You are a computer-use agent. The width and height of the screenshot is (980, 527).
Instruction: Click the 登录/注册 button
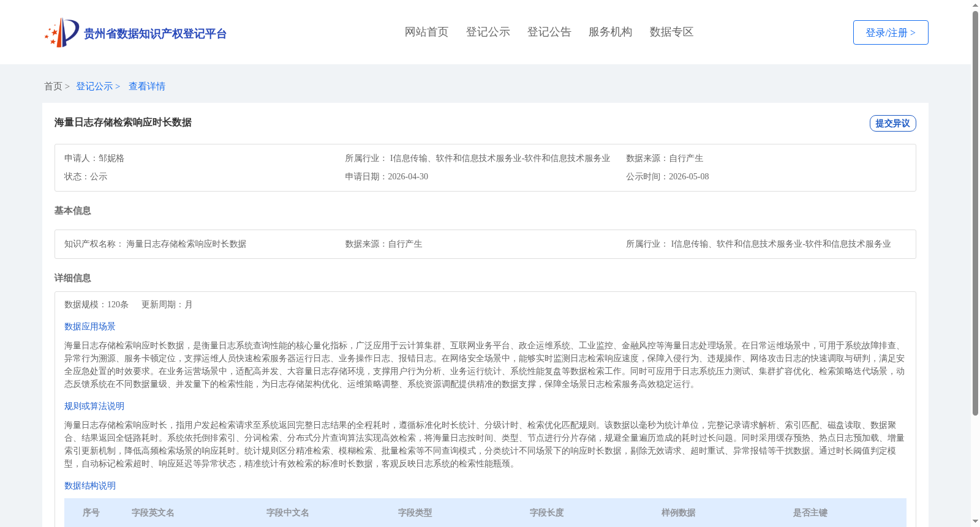click(x=891, y=32)
